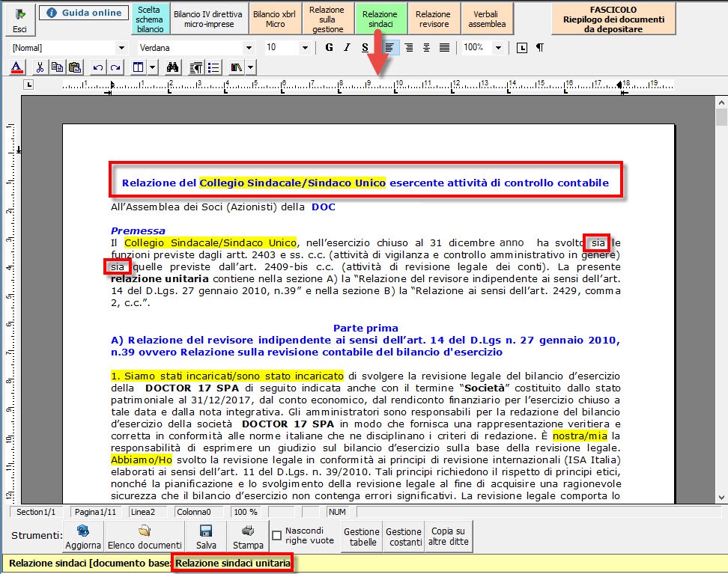The width and height of the screenshot is (728, 574).
Task: Click the ruler tab selector box
Action: 29,85
